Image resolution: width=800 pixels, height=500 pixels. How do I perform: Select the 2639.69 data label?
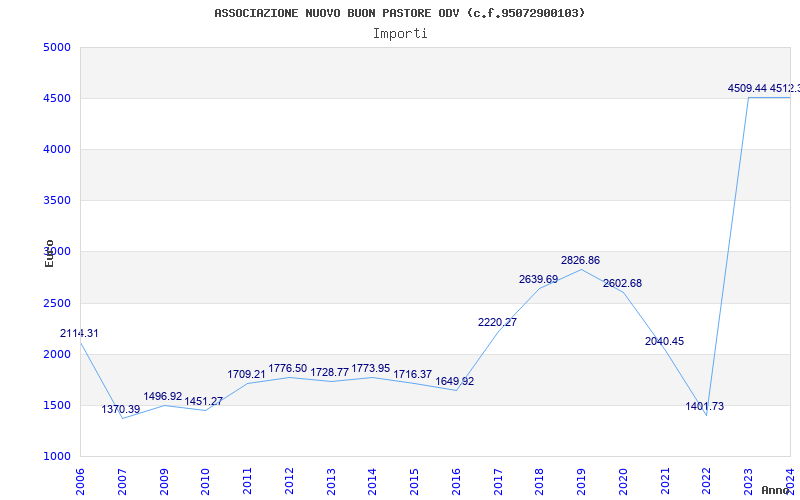539,279
